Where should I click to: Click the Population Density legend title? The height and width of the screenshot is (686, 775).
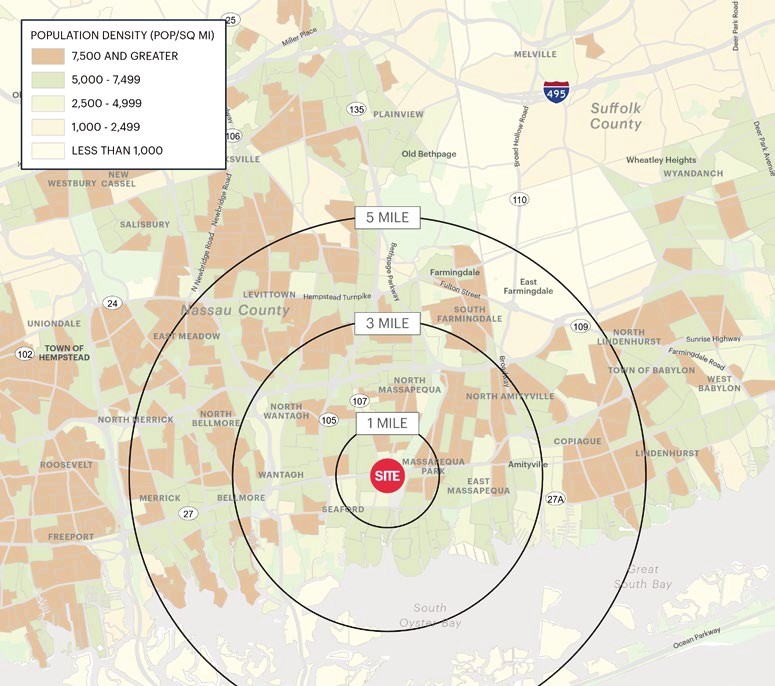pos(123,36)
